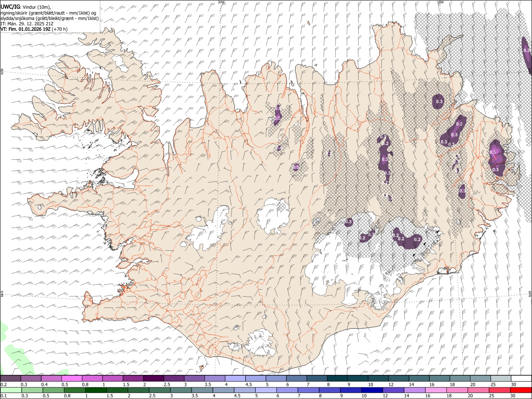The image size is (532, 399).
Task: Click the pale gray 25 swatch in upper legend
Action: [x=500, y=378]
